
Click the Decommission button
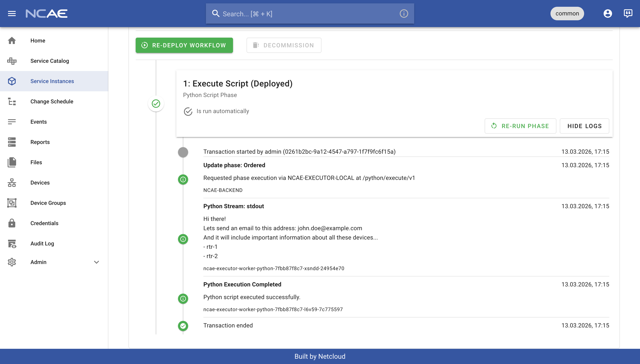284,45
